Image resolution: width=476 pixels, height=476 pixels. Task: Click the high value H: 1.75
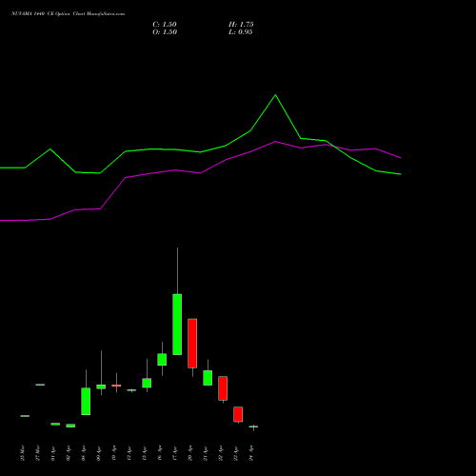(x=241, y=25)
